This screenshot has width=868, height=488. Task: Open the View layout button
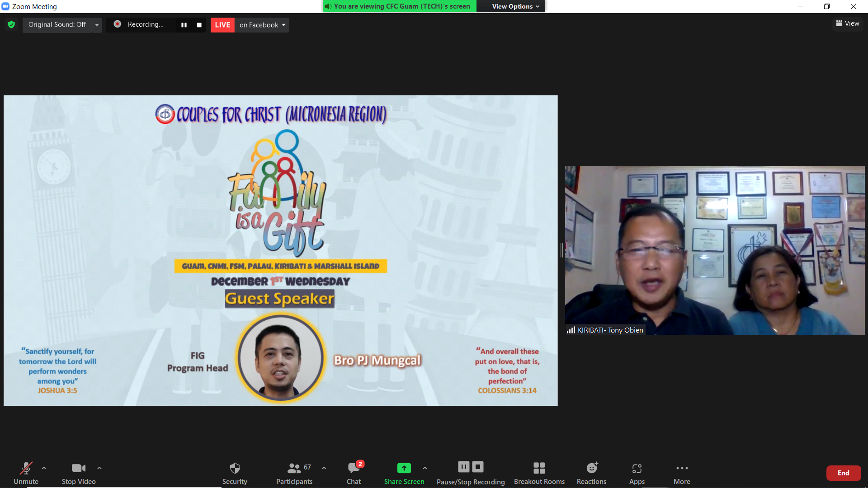click(848, 23)
